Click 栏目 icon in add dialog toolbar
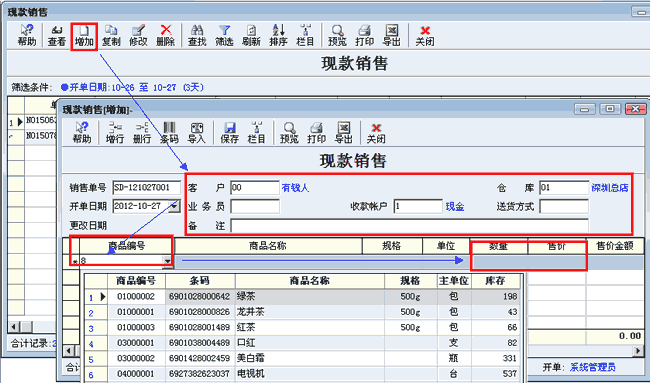The height and width of the screenshot is (383, 650). [256, 133]
